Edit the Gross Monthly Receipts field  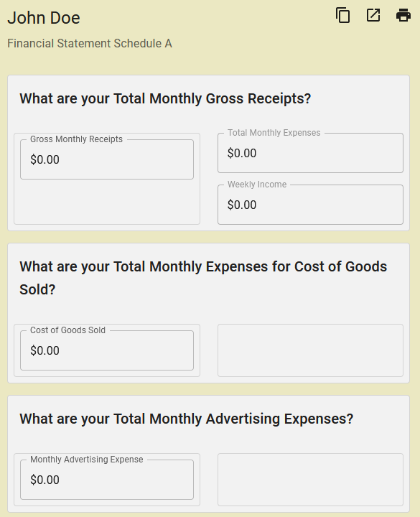107,159
